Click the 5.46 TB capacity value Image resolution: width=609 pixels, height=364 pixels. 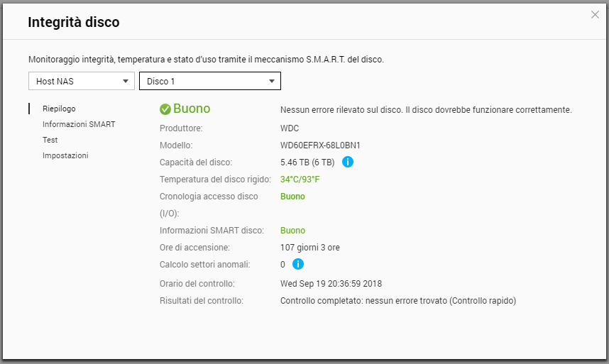pyautogui.click(x=307, y=162)
